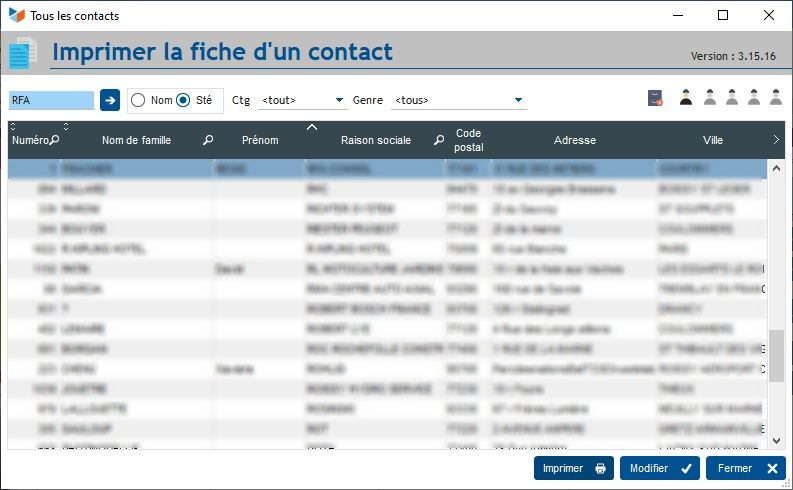Viewport: 793px width, 490px height.
Task: Click the scrollbar down arrow
Action: click(x=776, y=440)
